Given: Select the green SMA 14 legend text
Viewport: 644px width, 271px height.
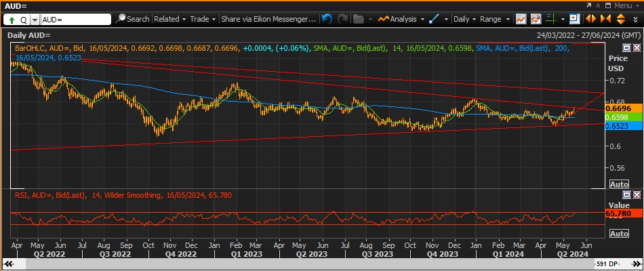Looking at the screenshot, I should click(393, 49).
